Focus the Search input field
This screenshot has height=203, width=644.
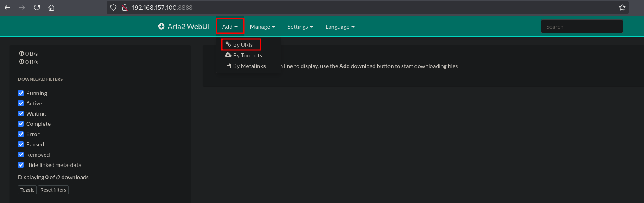click(581, 27)
